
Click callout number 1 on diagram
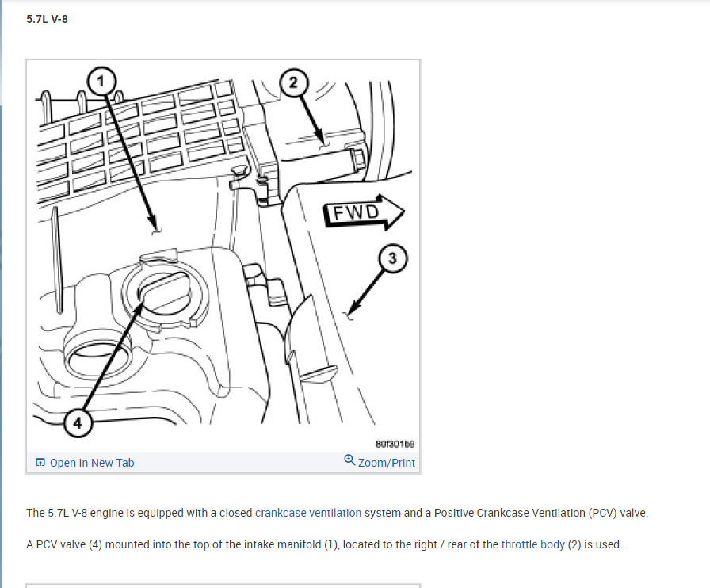(x=101, y=81)
